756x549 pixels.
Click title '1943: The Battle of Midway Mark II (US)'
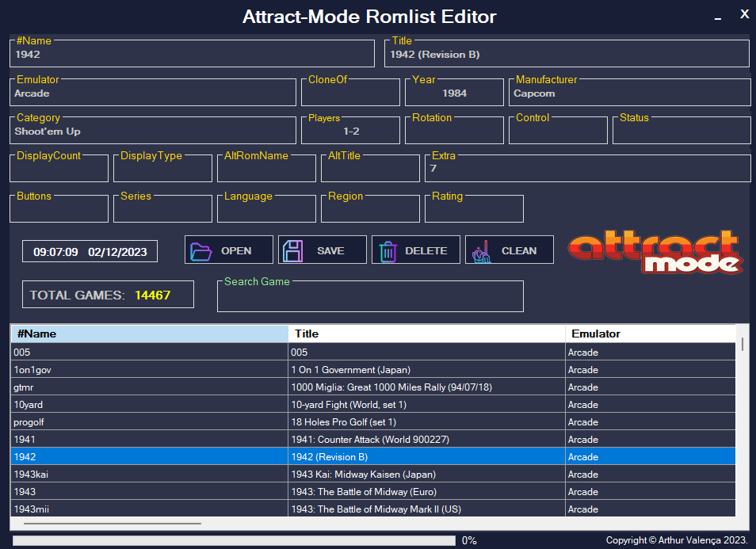click(x=376, y=509)
